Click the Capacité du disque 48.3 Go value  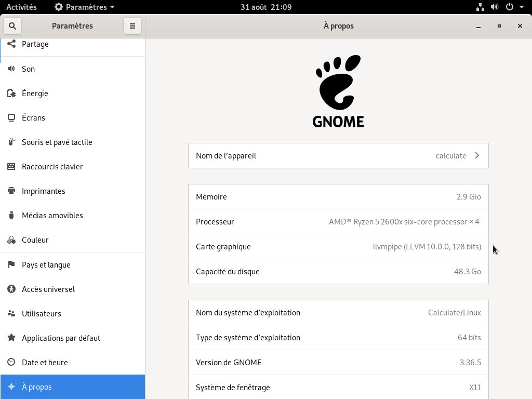[468, 271]
